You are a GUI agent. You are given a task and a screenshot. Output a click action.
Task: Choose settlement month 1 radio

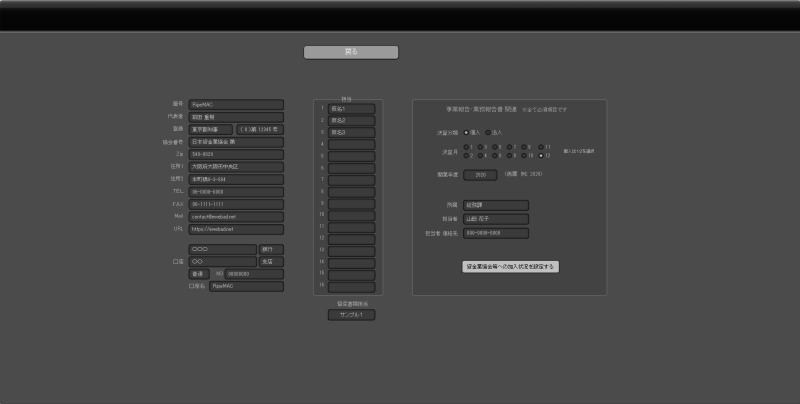click(x=466, y=147)
